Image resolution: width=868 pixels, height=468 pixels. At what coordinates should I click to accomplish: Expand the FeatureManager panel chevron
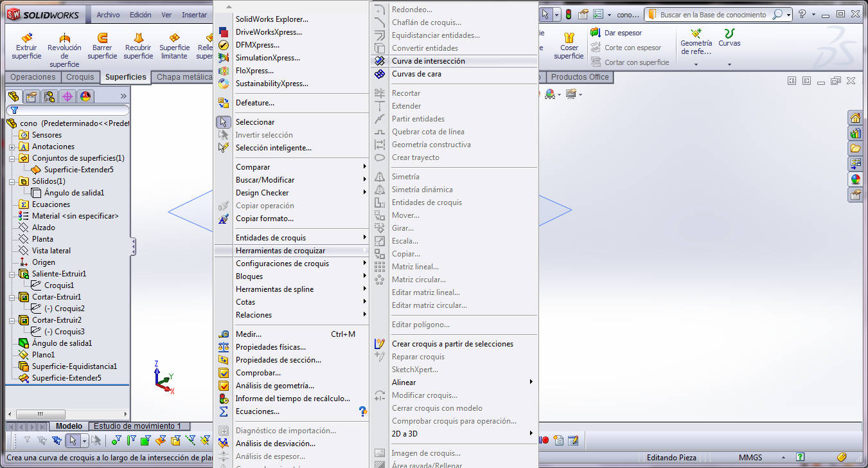tap(123, 96)
